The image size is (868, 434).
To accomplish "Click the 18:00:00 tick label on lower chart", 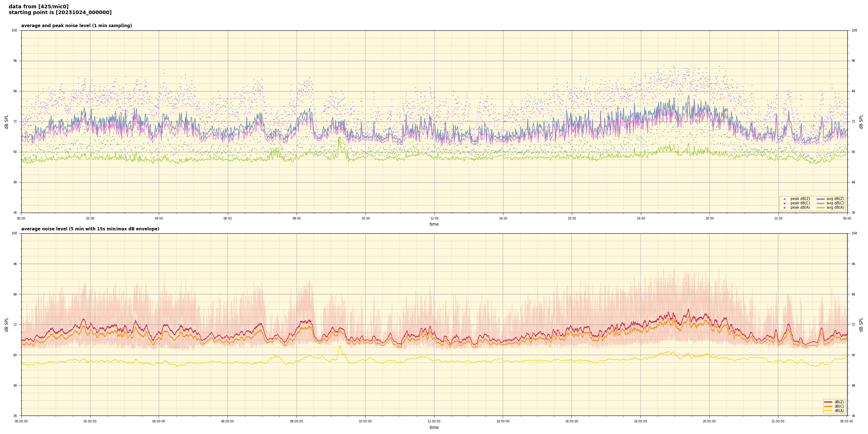I will (640, 421).
